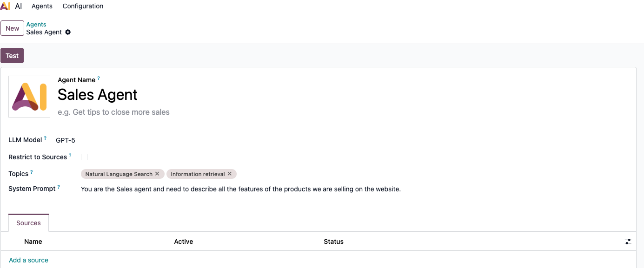Click the AI application logo icon
This screenshot has height=268, width=644.
point(6,6)
